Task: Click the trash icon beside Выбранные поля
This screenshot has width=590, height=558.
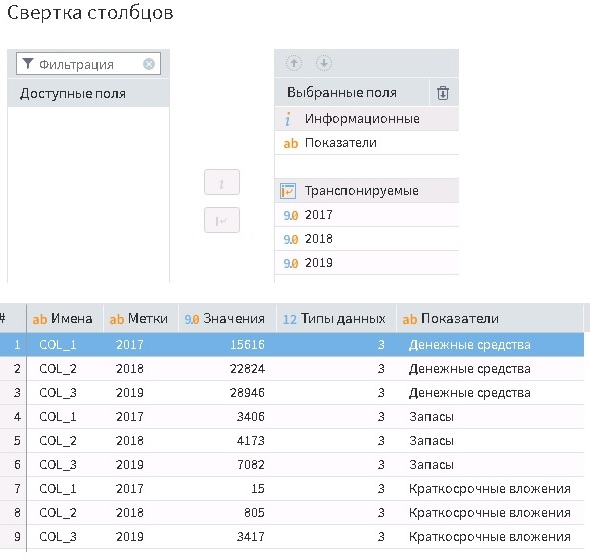Action: pos(443,93)
